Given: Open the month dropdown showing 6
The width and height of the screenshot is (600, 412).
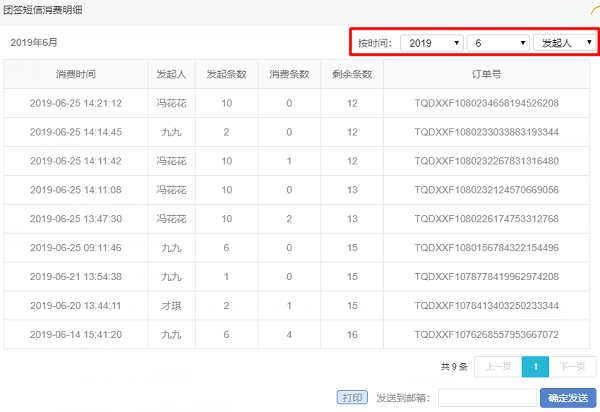Looking at the screenshot, I should click(498, 43).
